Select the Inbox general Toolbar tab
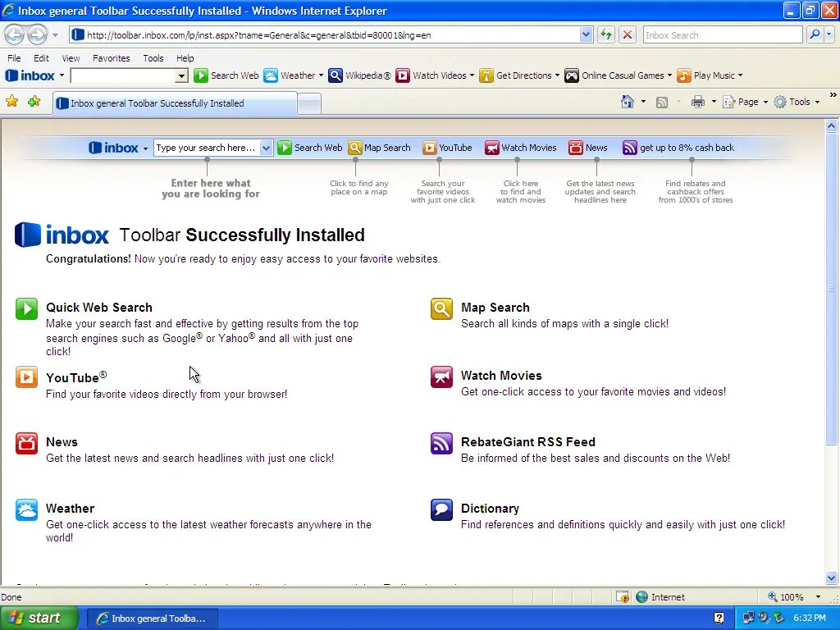 pos(175,103)
